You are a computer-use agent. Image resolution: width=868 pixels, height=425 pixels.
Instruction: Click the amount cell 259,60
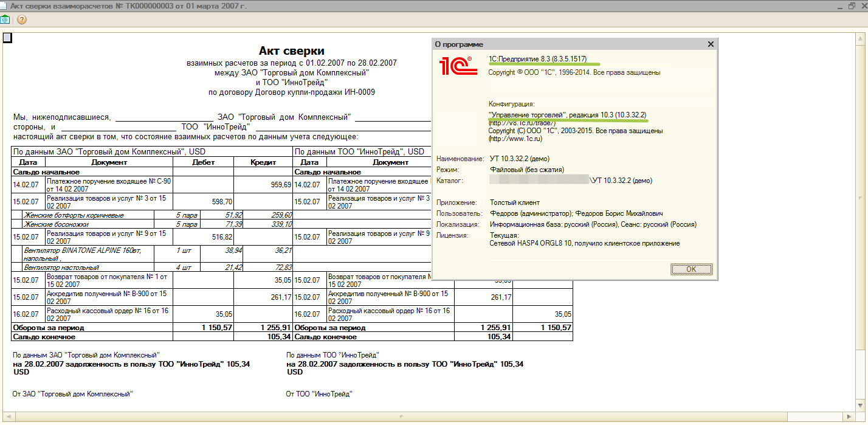269,215
